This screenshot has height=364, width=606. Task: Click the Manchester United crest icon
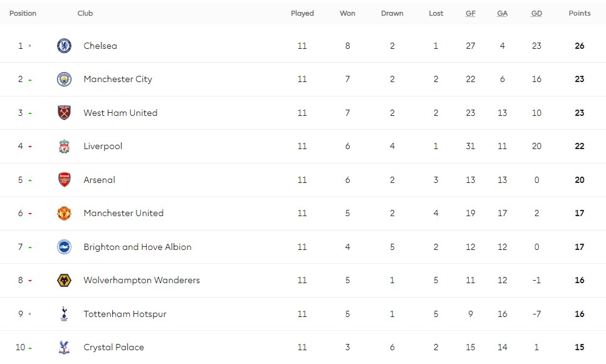(x=64, y=214)
